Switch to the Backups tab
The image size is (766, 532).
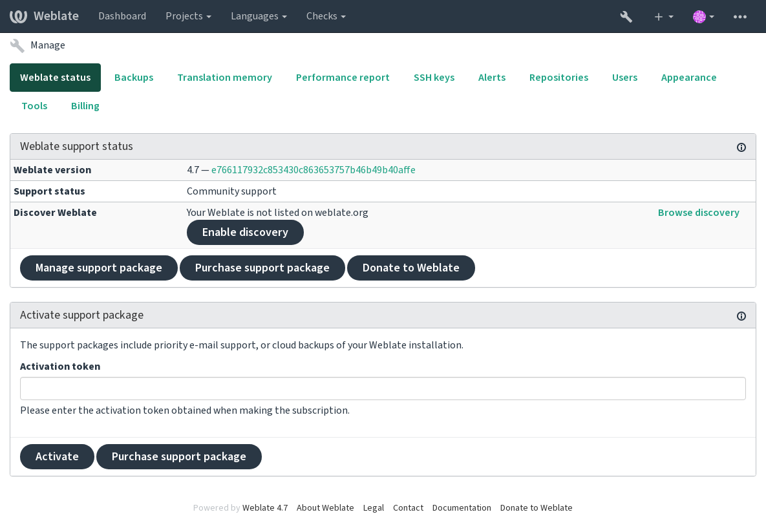coord(134,77)
